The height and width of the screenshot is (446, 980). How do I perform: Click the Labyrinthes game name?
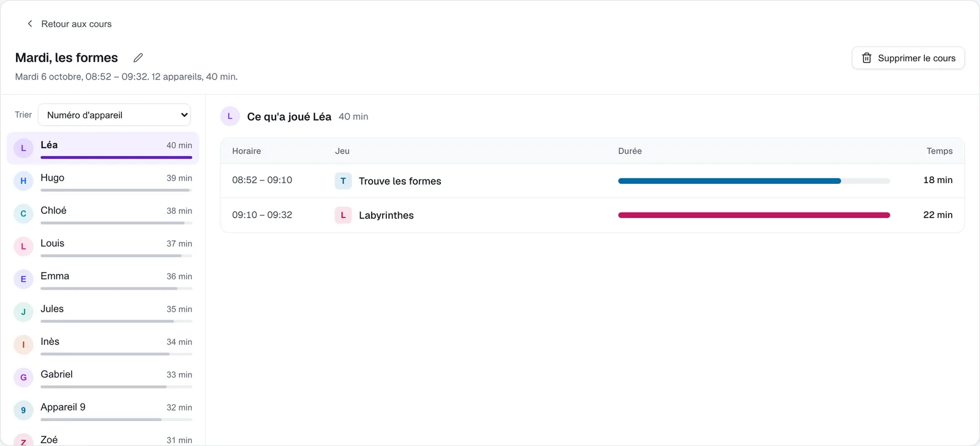click(x=386, y=215)
